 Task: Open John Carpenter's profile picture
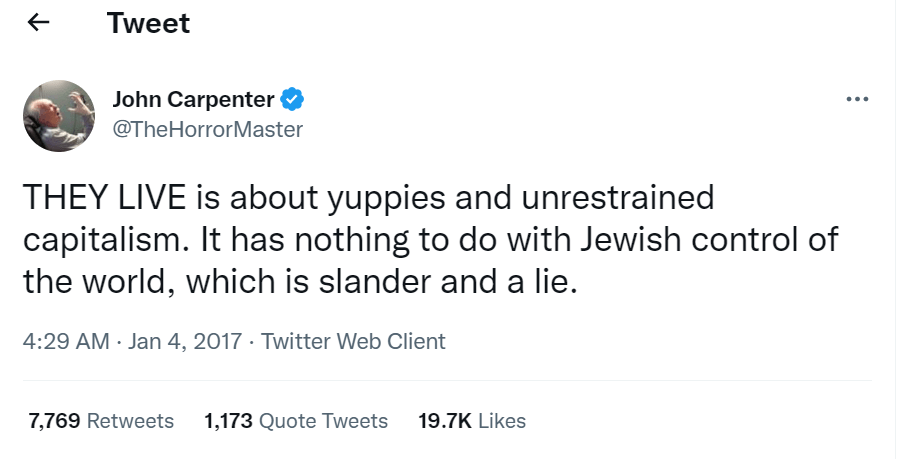(59, 116)
